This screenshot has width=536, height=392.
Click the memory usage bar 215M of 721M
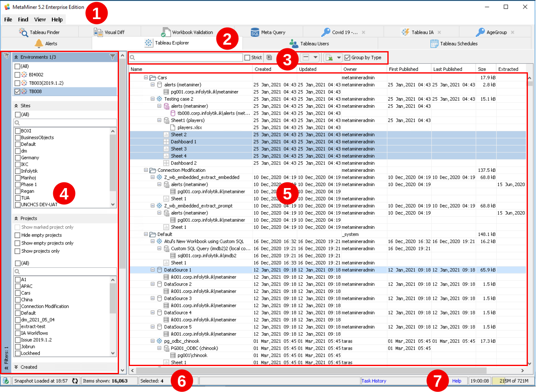pyautogui.click(x=512, y=381)
